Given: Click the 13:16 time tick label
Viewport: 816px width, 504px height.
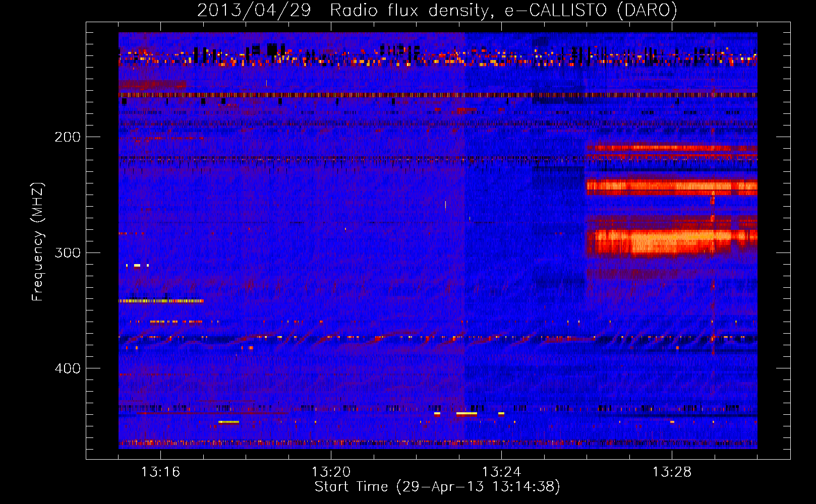Looking at the screenshot, I should [160, 472].
